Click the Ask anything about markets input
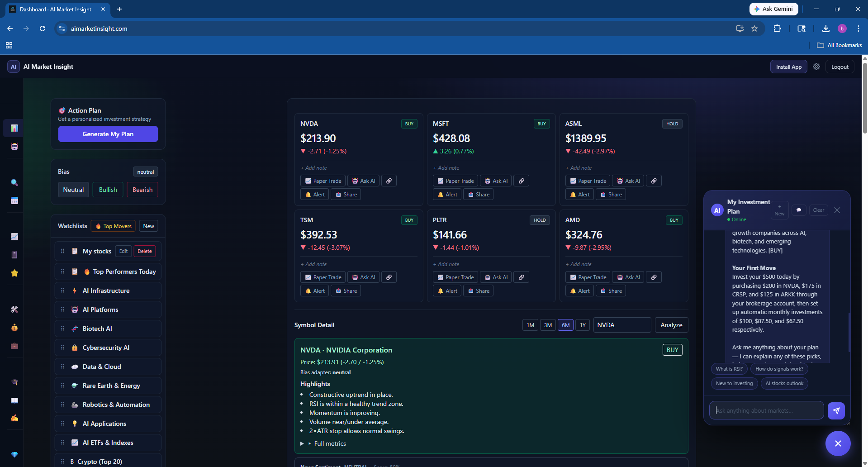Image resolution: width=868 pixels, height=467 pixels. click(x=766, y=410)
